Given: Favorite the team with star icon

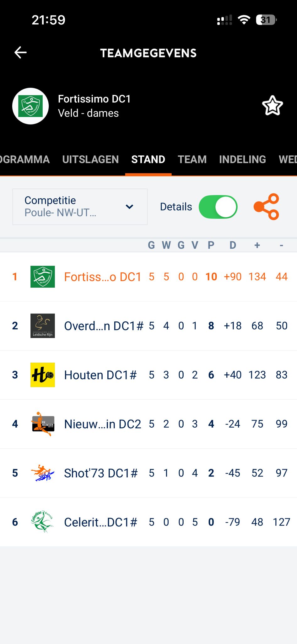Looking at the screenshot, I should (x=272, y=106).
